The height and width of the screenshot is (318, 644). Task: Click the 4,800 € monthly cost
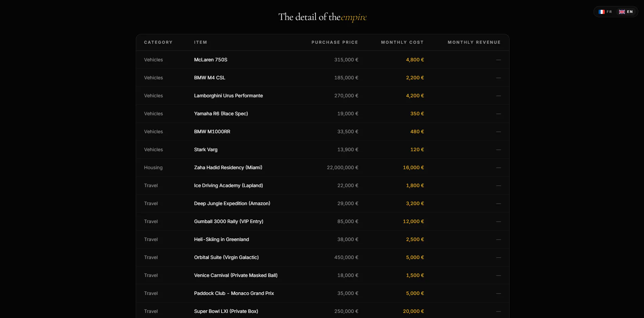coord(415,60)
